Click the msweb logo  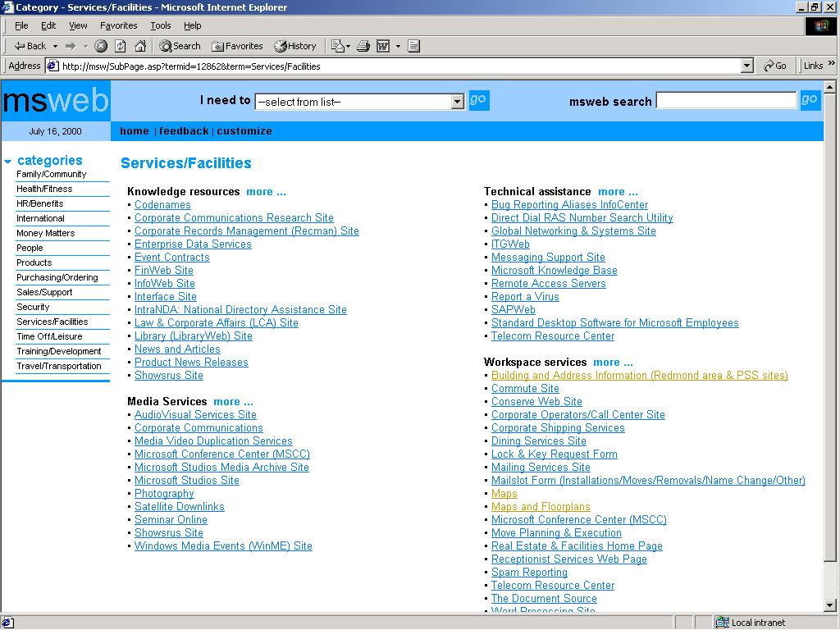coord(56,101)
